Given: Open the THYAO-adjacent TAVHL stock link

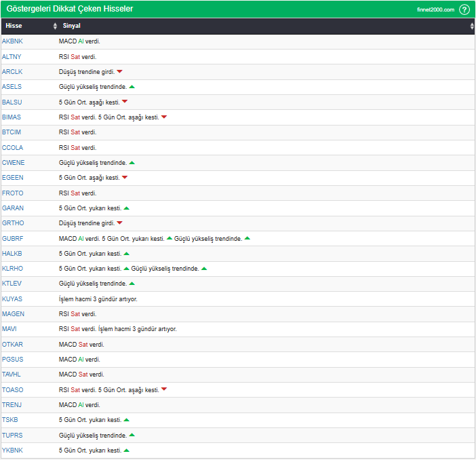Looking at the screenshot, I should click(x=12, y=375).
